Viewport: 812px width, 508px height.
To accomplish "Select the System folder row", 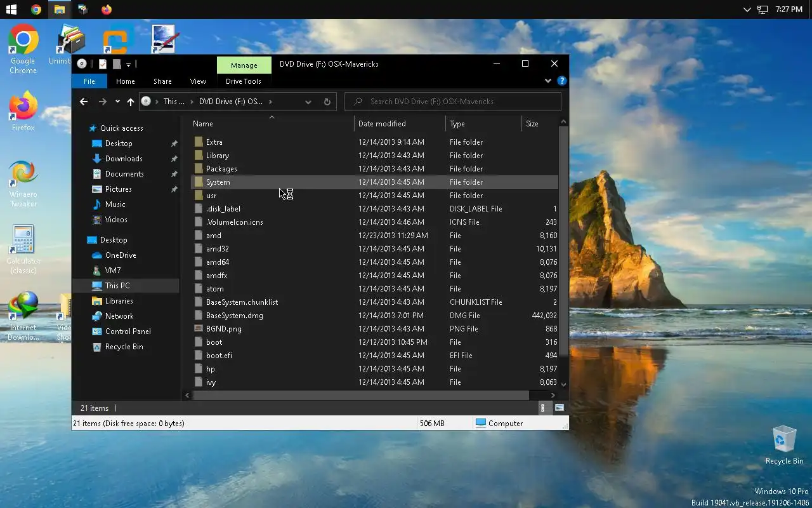I will pyautogui.click(x=374, y=182).
